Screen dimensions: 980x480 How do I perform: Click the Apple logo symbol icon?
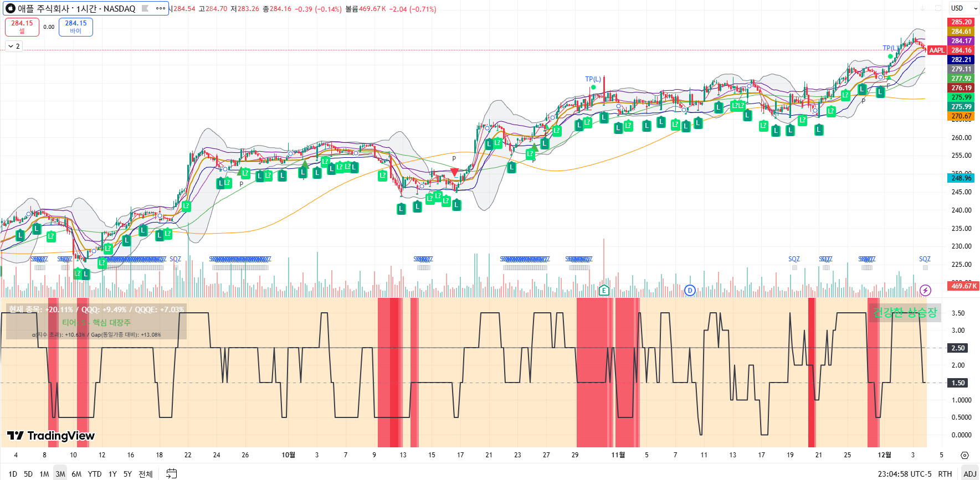[x=11, y=8]
